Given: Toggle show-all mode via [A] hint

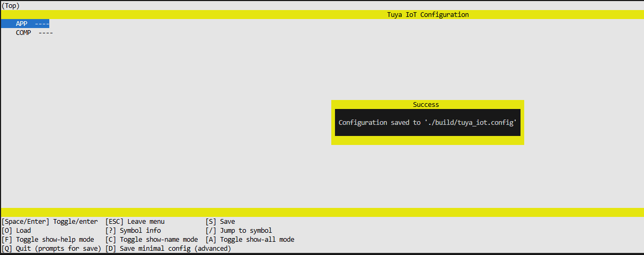Looking at the screenshot, I should (250, 240).
